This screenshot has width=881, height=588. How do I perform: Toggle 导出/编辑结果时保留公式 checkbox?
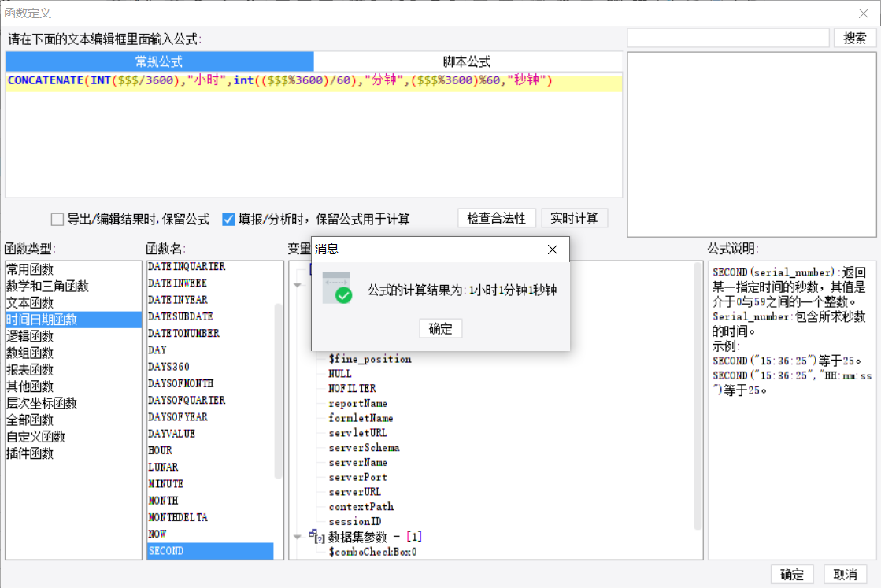(x=57, y=219)
